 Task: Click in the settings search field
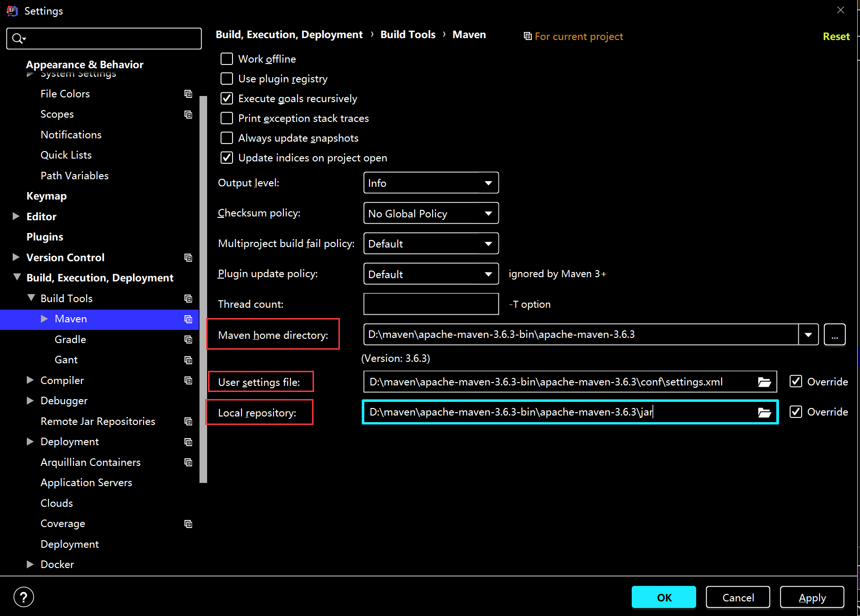pyautogui.click(x=104, y=39)
